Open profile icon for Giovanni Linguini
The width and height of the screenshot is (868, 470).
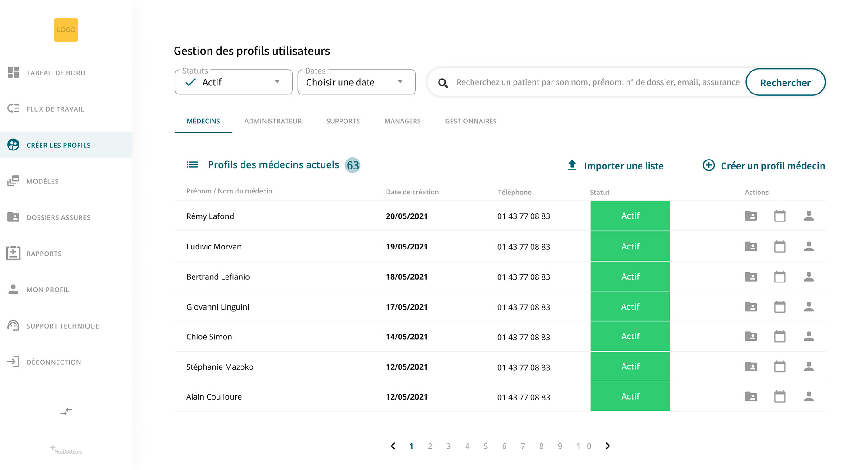[809, 307]
